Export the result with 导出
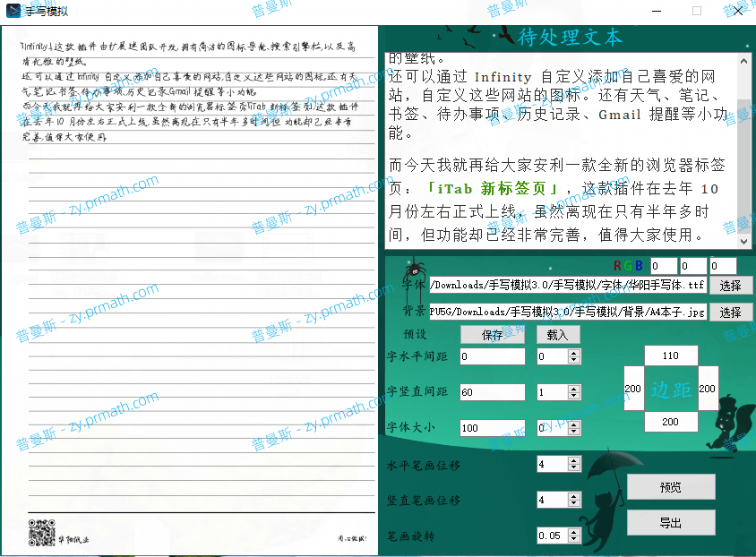The width and height of the screenshot is (756, 557). click(670, 522)
